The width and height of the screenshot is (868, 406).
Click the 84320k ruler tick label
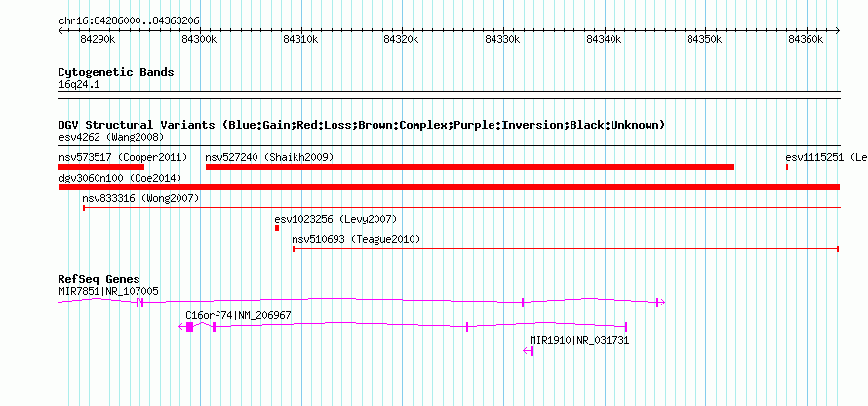402,39
